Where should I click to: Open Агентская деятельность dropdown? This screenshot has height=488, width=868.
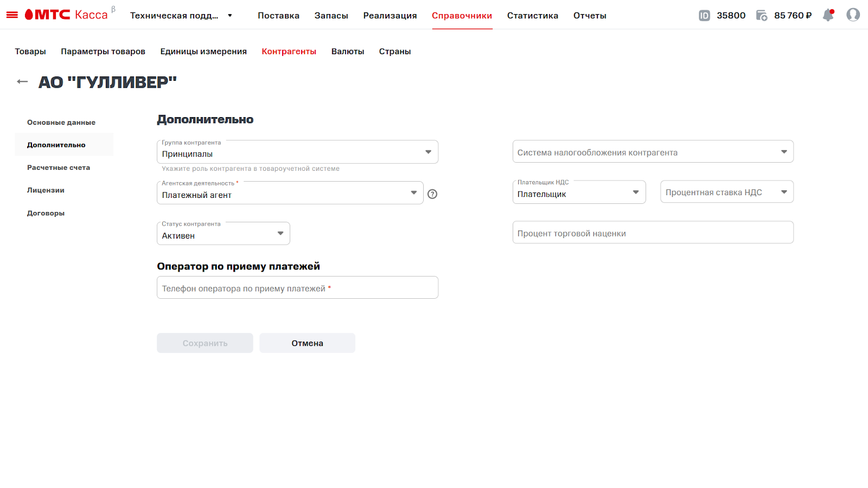[x=290, y=193]
